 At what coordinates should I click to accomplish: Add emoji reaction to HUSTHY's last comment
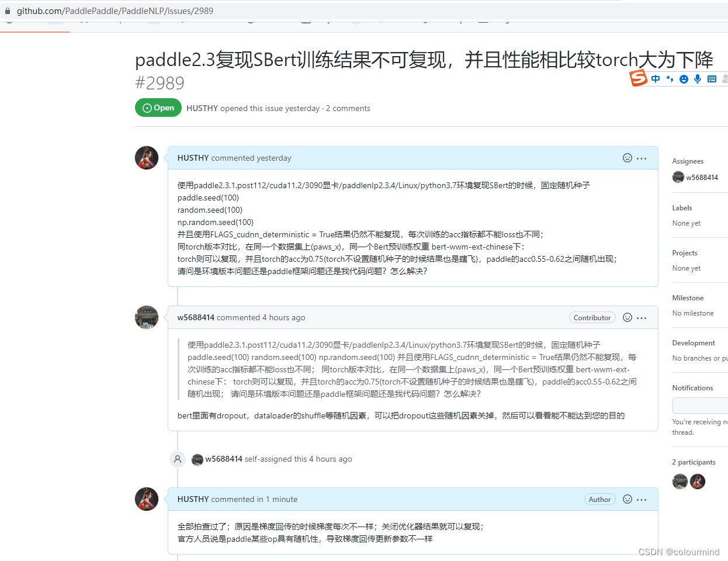pyautogui.click(x=628, y=499)
